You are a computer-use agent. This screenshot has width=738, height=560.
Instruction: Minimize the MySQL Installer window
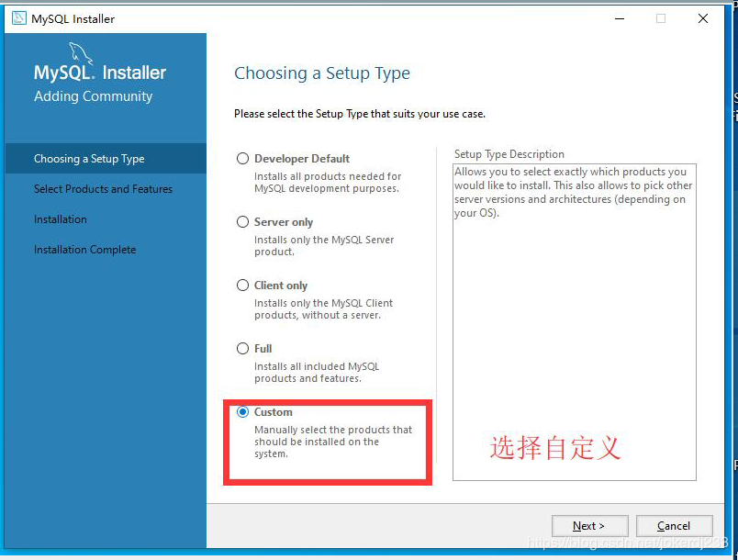pyautogui.click(x=620, y=18)
